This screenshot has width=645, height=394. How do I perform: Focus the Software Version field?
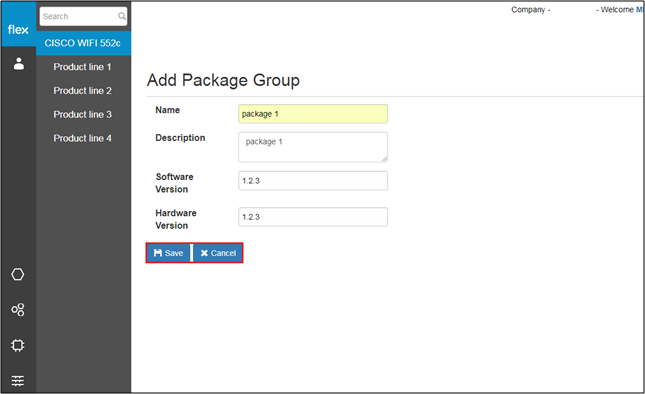[313, 181]
